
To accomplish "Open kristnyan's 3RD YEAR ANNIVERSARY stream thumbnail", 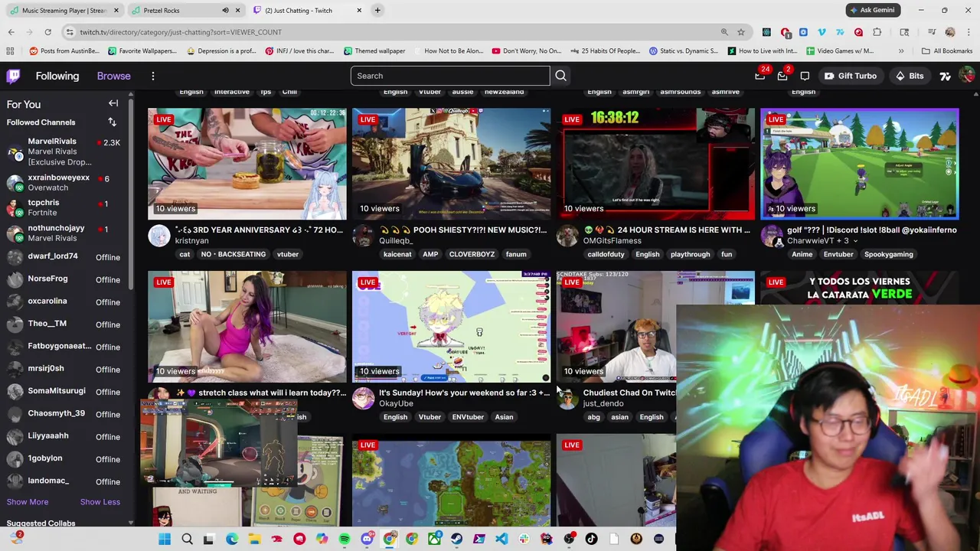I will 247,164.
